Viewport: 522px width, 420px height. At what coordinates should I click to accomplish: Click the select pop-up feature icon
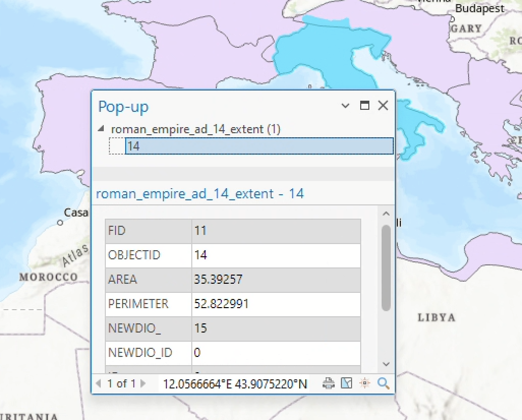click(x=346, y=383)
